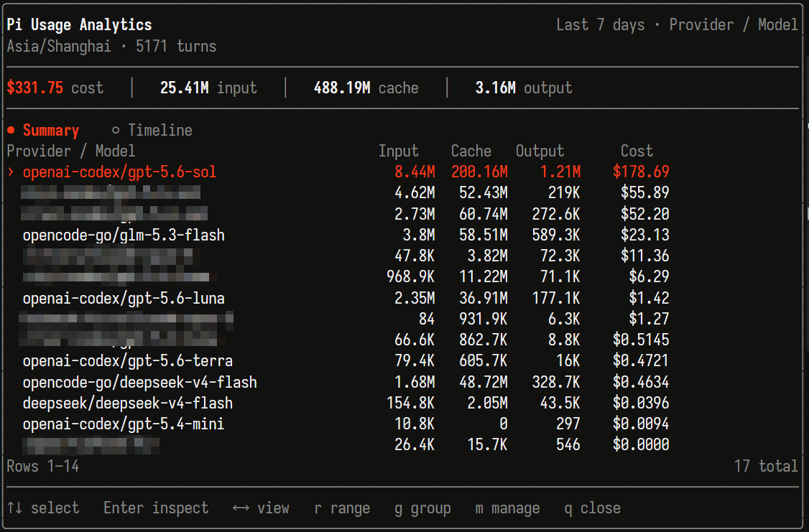Click the $11.36 cost cell
809x532 pixels.
click(645, 256)
